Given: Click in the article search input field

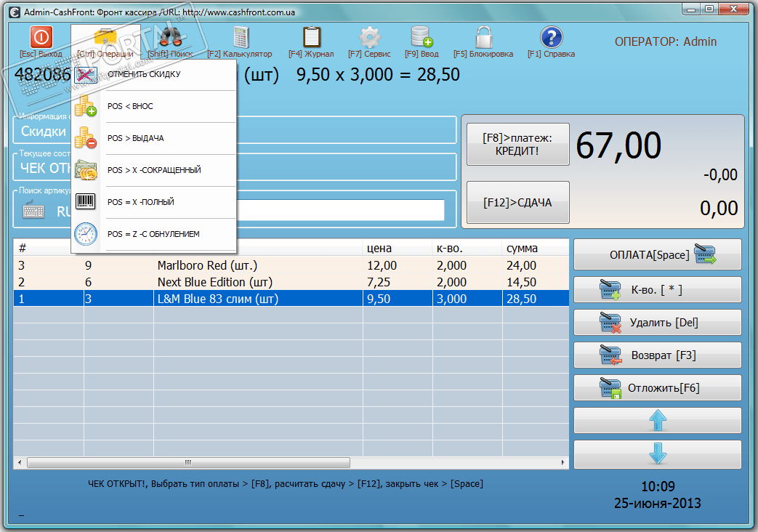Looking at the screenshot, I should pyautogui.click(x=340, y=210).
